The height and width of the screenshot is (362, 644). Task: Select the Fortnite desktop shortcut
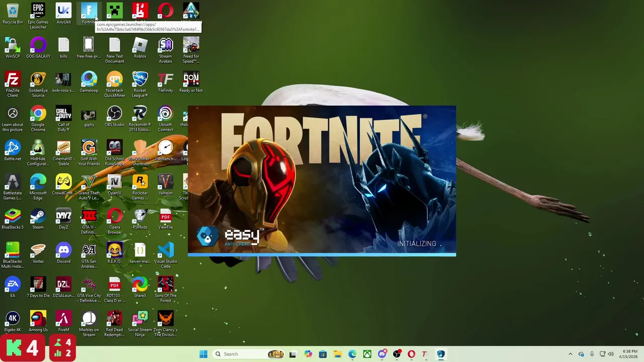(x=89, y=14)
